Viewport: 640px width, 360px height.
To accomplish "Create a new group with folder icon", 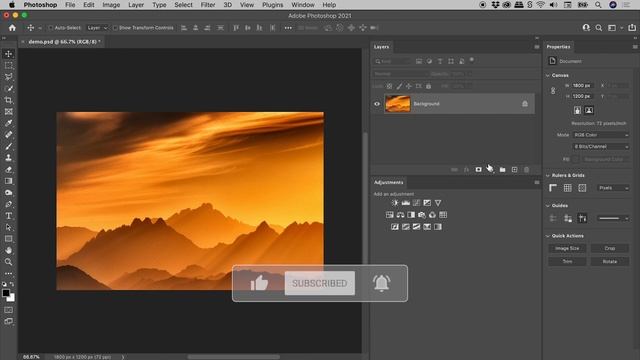I will (x=502, y=169).
